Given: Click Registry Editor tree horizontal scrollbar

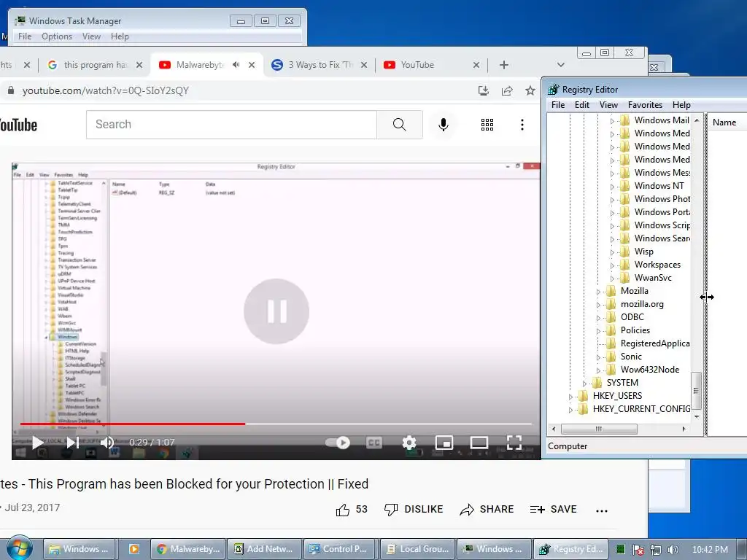Looking at the screenshot, I should [x=599, y=429].
